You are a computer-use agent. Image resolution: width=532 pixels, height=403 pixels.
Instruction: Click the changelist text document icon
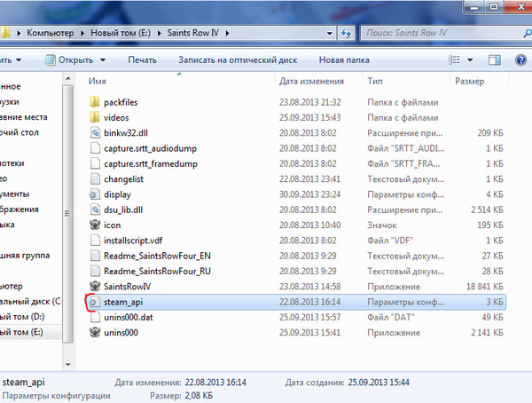coord(95,178)
